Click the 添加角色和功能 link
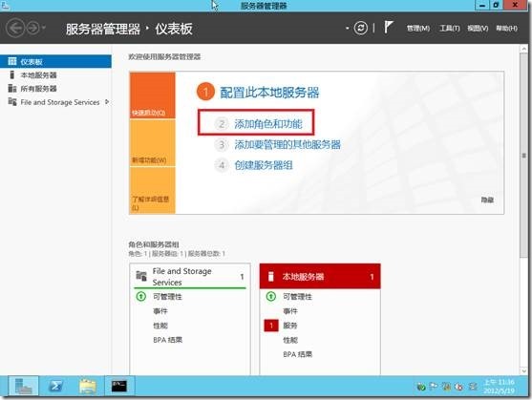 click(268, 124)
